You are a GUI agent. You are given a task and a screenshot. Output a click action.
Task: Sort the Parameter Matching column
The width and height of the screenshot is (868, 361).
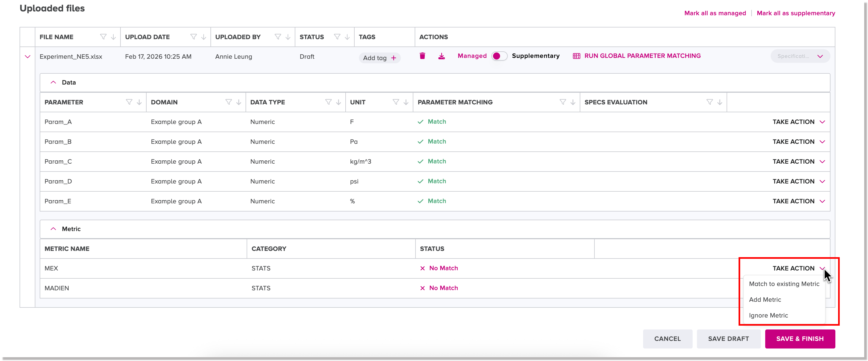pos(573,102)
